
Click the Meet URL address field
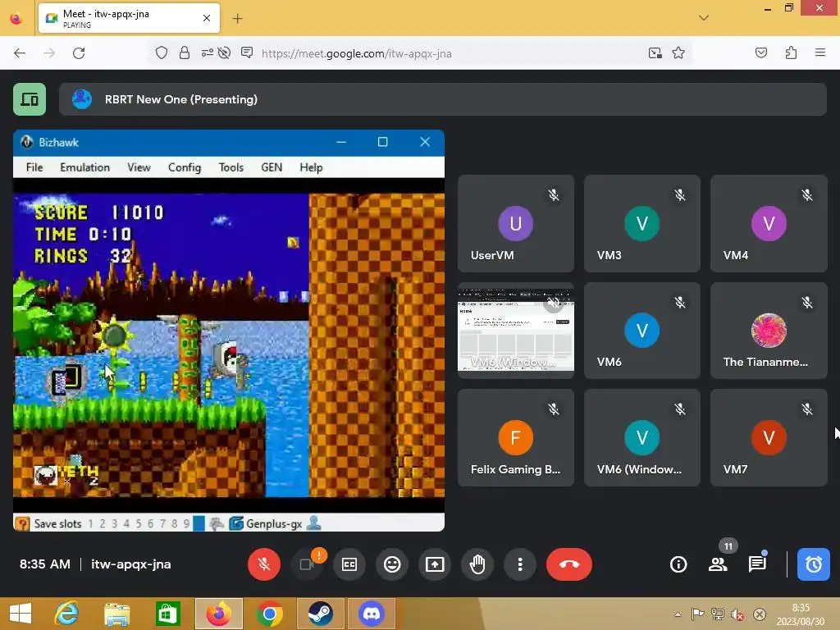[x=356, y=53]
